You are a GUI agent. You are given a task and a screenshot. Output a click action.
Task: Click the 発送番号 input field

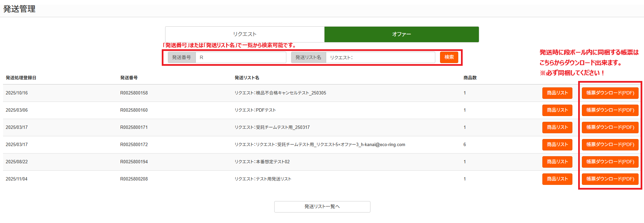click(240, 57)
